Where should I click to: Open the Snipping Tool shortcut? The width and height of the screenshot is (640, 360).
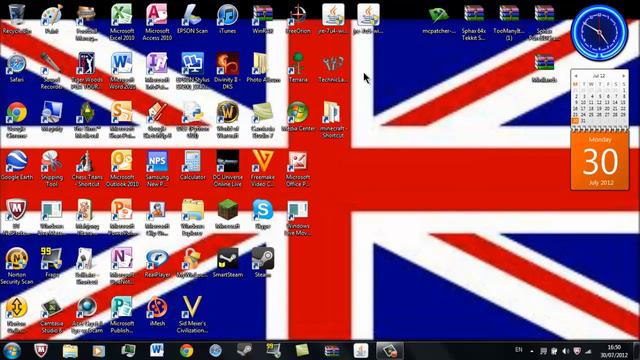[52, 168]
